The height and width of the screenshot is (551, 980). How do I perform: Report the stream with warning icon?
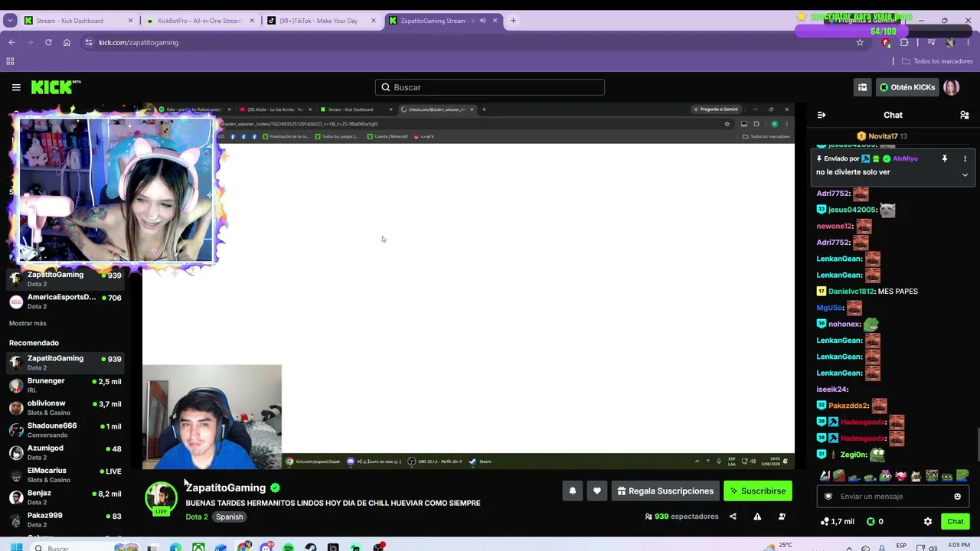click(757, 517)
